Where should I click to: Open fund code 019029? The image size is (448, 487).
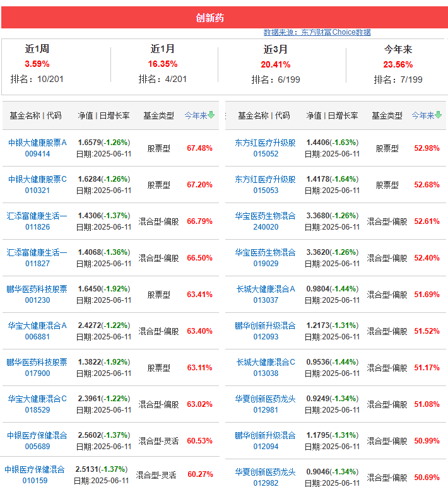click(x=266, y=264)
